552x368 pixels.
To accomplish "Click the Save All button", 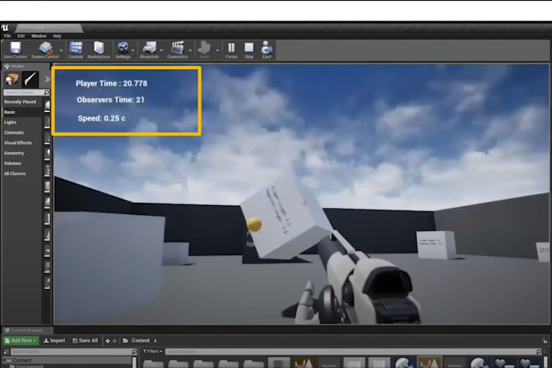I will 85,341.
